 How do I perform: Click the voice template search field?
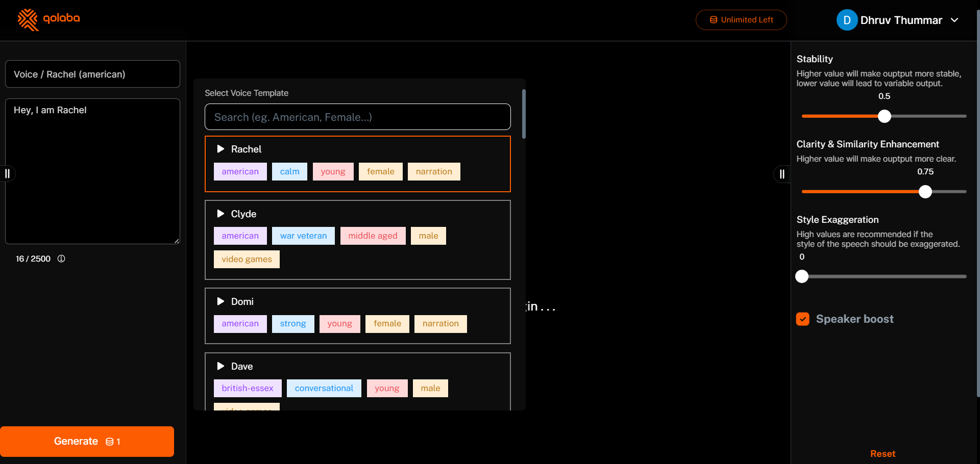click(357, 117)
